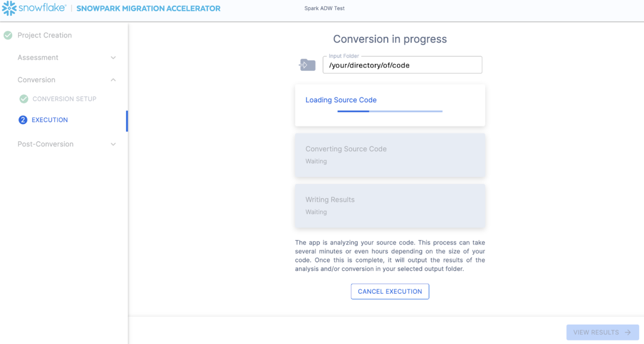The height and width of the screenshot is (344, 644).
Task: Cancel the running execution
Action: [390, 291]
